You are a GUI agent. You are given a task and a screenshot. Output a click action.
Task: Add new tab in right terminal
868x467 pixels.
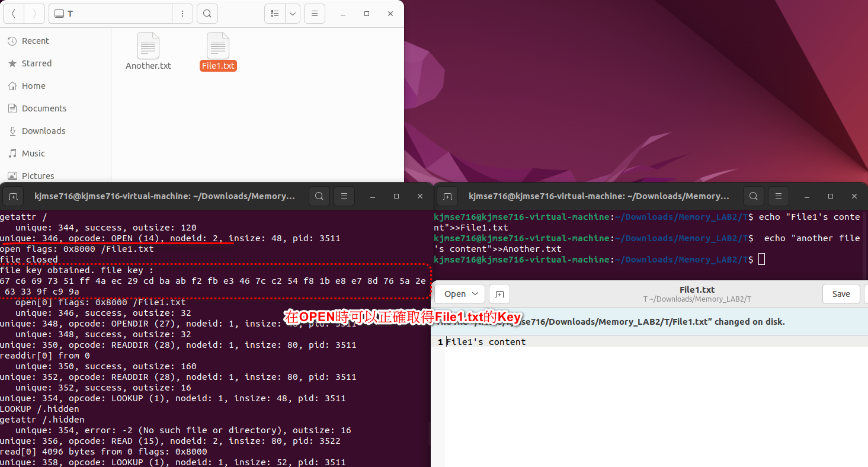click(x=447, y=196)
